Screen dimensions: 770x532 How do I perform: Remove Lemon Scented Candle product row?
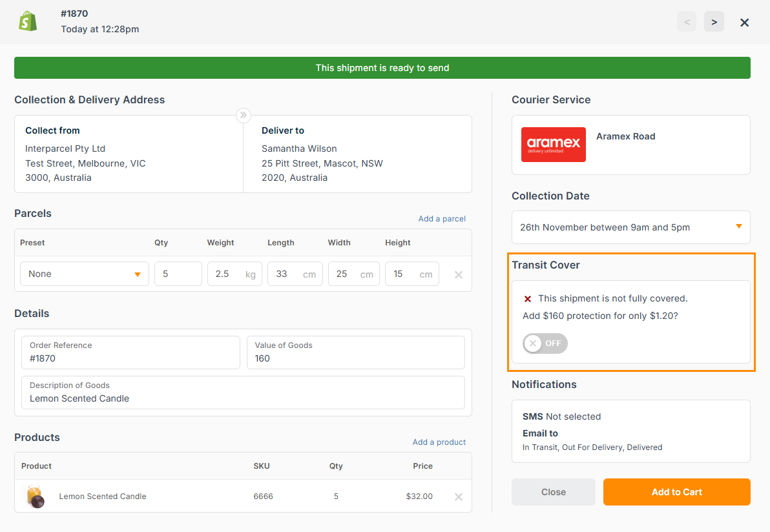click(459, 496)
